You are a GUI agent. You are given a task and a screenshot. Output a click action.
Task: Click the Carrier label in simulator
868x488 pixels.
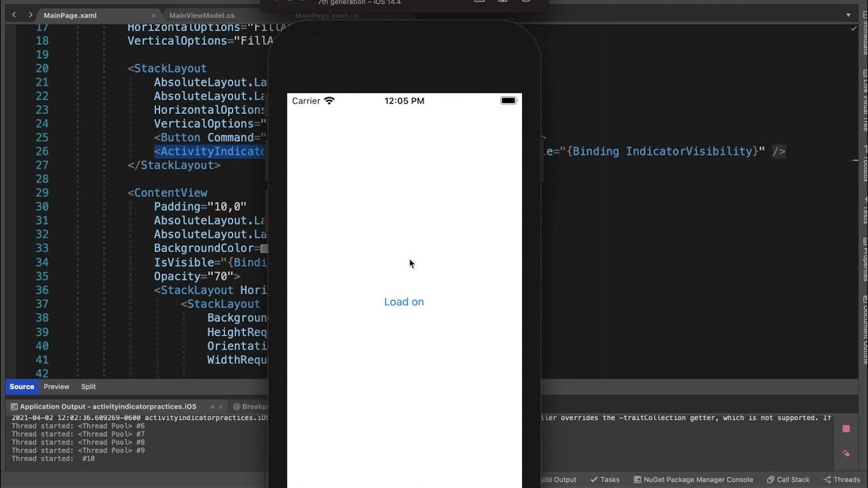click(306, 100)
